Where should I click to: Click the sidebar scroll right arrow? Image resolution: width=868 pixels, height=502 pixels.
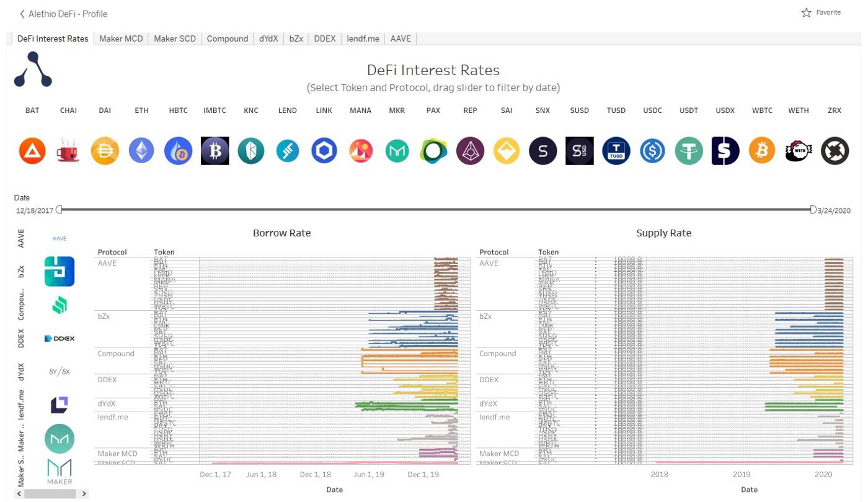84,494
